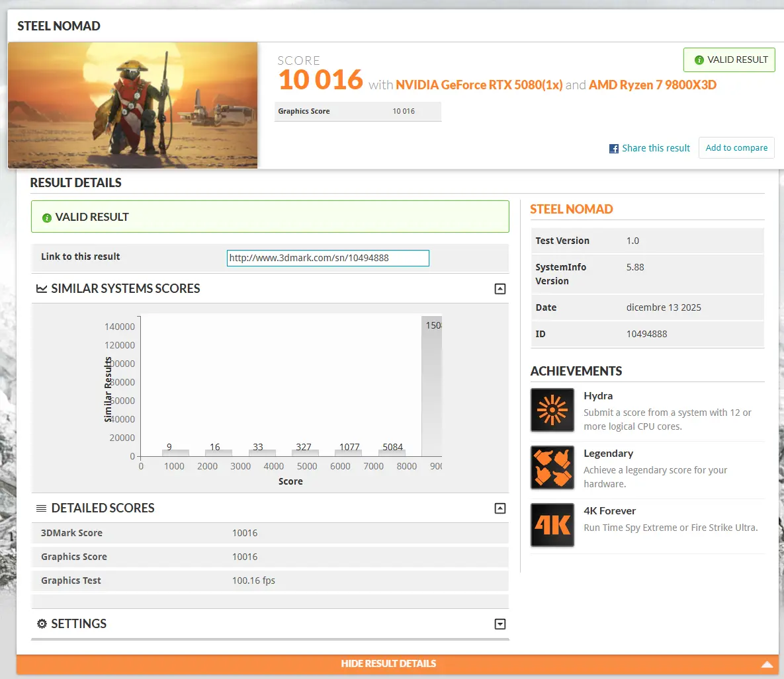Click the Hydra achievement icon
Viewport: 784px width, 679px height.
coord(552,410)
